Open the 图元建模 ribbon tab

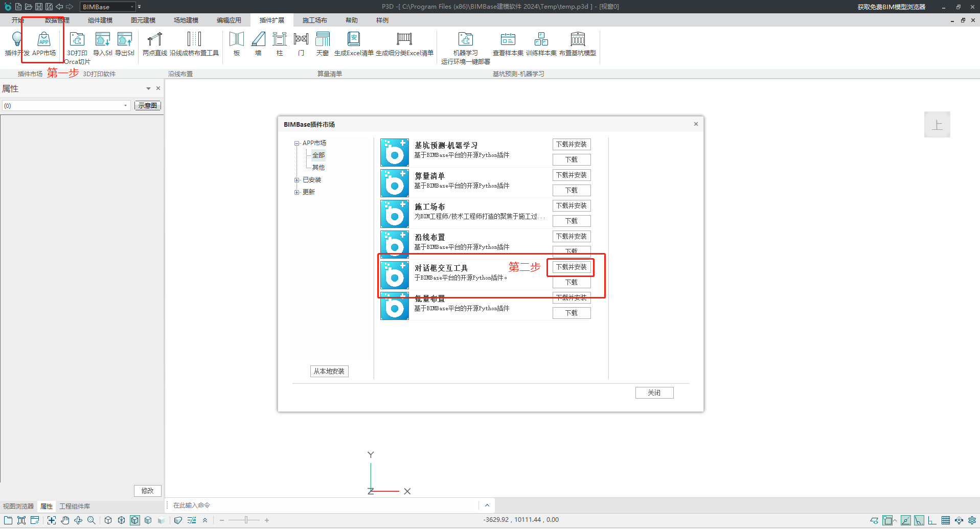point(143,20)
